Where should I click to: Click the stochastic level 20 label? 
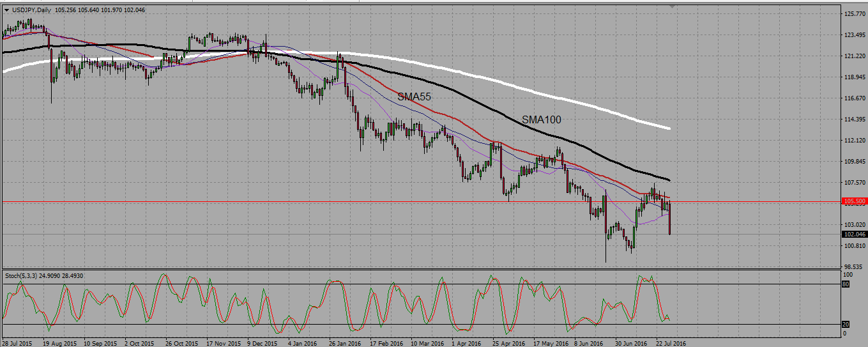click(846, 324)
